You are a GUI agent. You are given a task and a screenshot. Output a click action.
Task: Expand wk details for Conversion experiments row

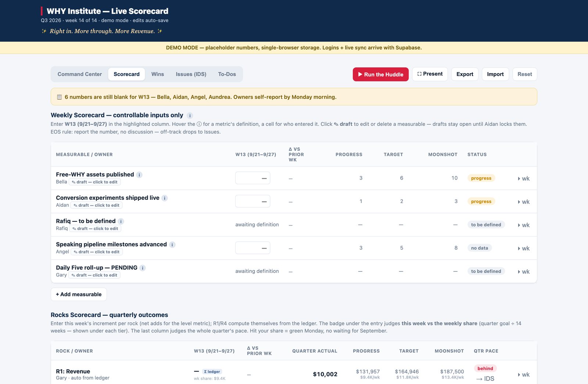[524, 202]
